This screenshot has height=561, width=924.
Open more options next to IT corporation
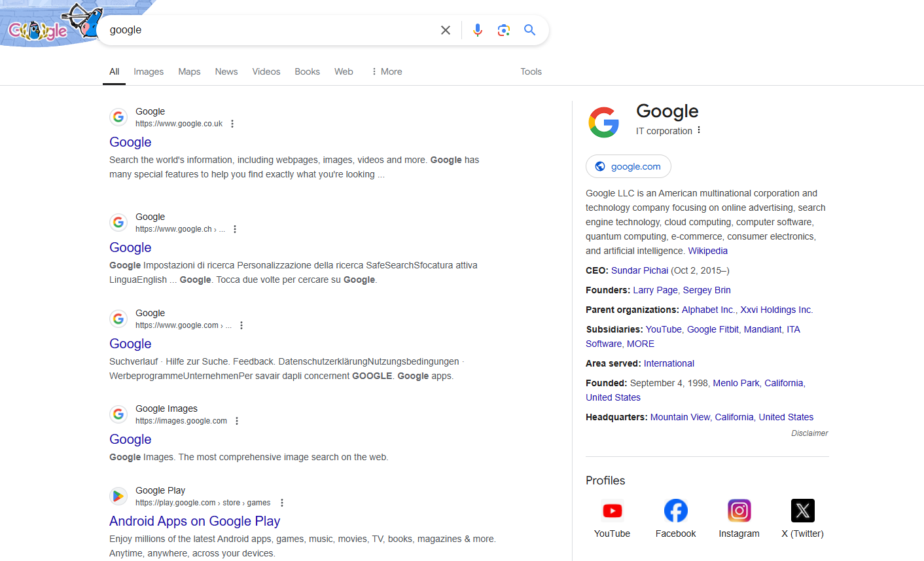[699, 130]
